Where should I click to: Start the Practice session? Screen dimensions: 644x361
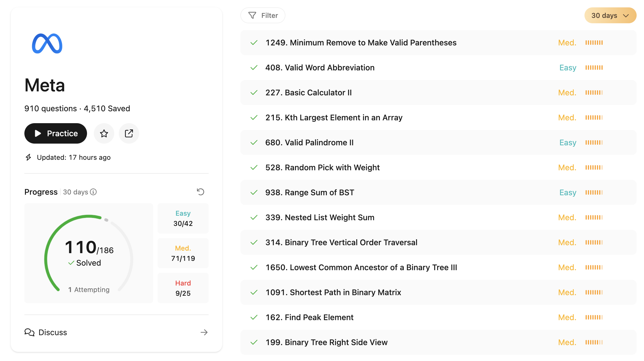click(x=56, y=133)
